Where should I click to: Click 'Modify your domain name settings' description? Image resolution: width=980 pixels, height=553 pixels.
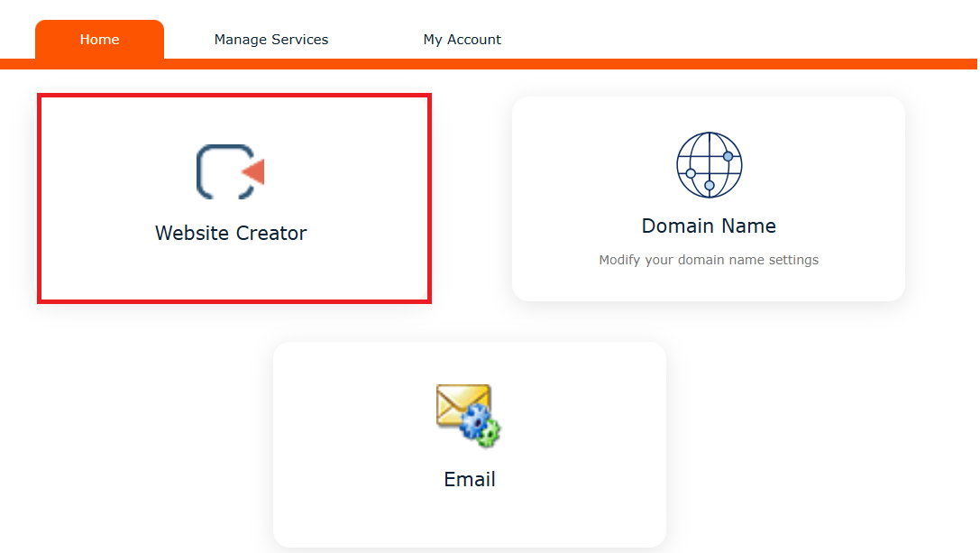tap(709, 260)
